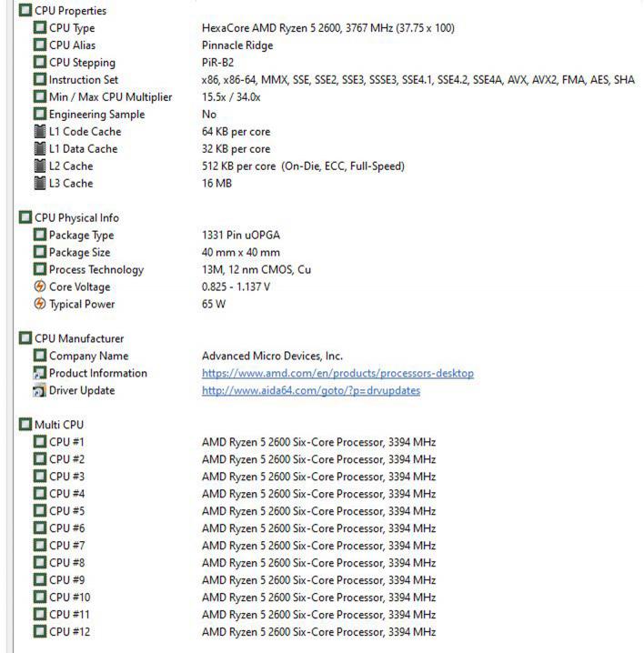Select the CPU #10 row label
This screenshot has height=653, width=644.
[x=69, y=598]
